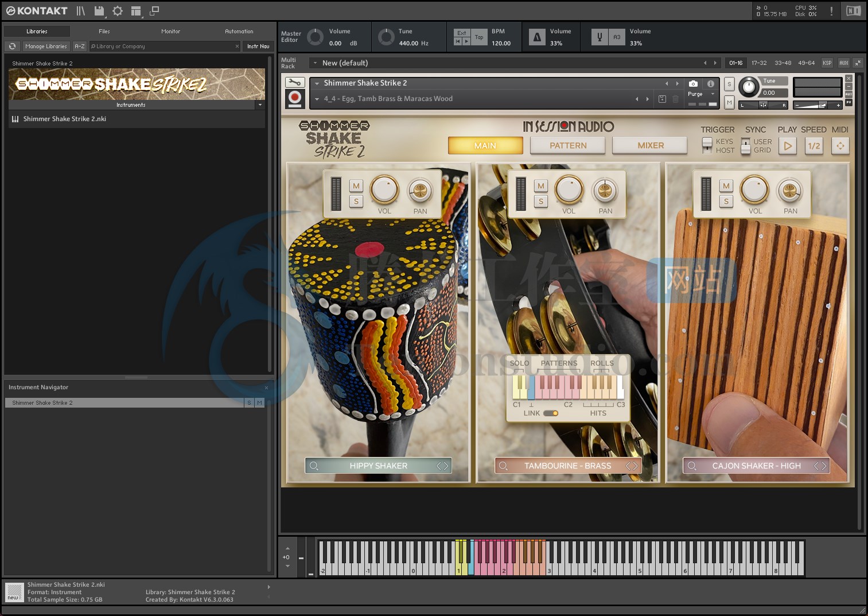This screenshot has width=868, height=616.
Task: Open instrument edit mode wrench icon
Action: (295, 83)
